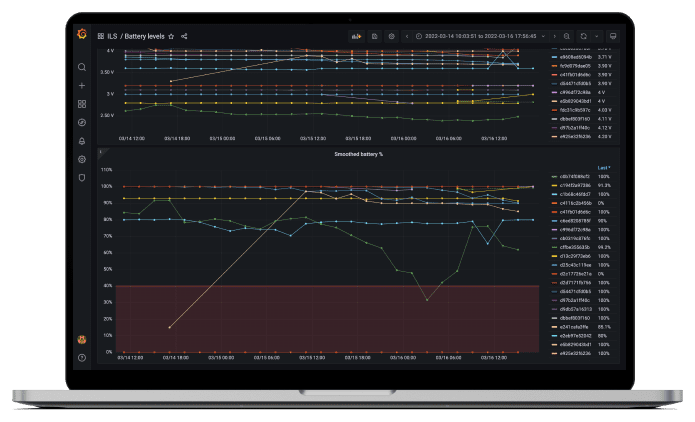Click the tan data point at 15% in the red zone
This screenshot has width=695, height=422.
pos(169,328)
